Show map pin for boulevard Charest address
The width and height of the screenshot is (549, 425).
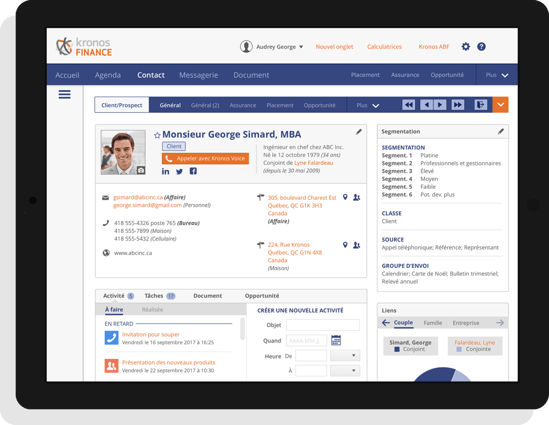[345, 197]
